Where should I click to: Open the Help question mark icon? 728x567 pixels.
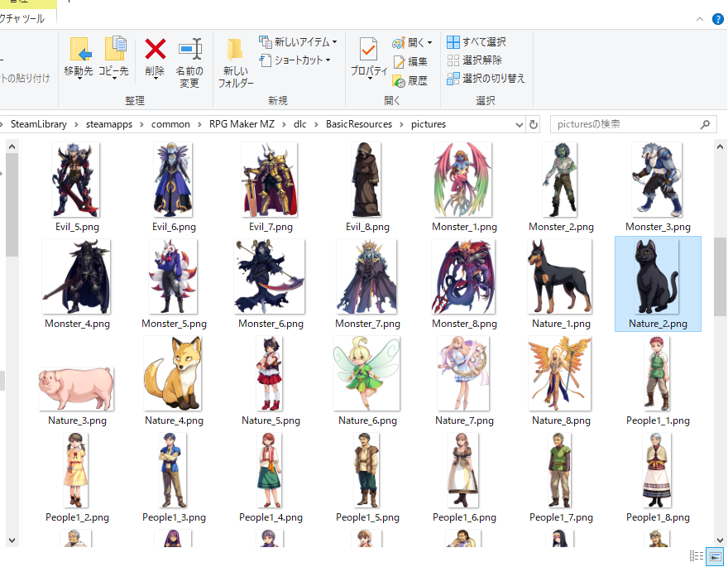(717, 19)
